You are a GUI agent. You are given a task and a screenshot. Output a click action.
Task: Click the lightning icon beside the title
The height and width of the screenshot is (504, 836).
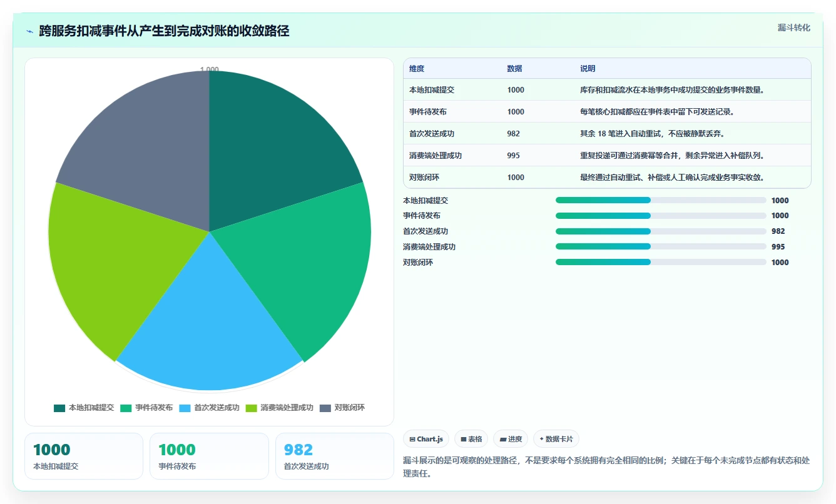click(30, 31)
